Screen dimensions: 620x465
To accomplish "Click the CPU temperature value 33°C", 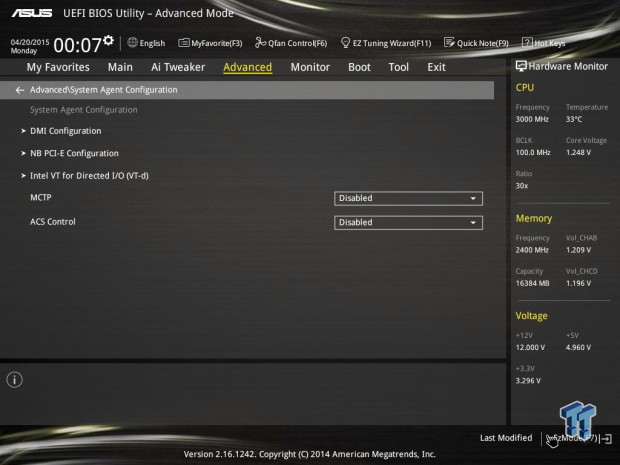I will 574,119.
